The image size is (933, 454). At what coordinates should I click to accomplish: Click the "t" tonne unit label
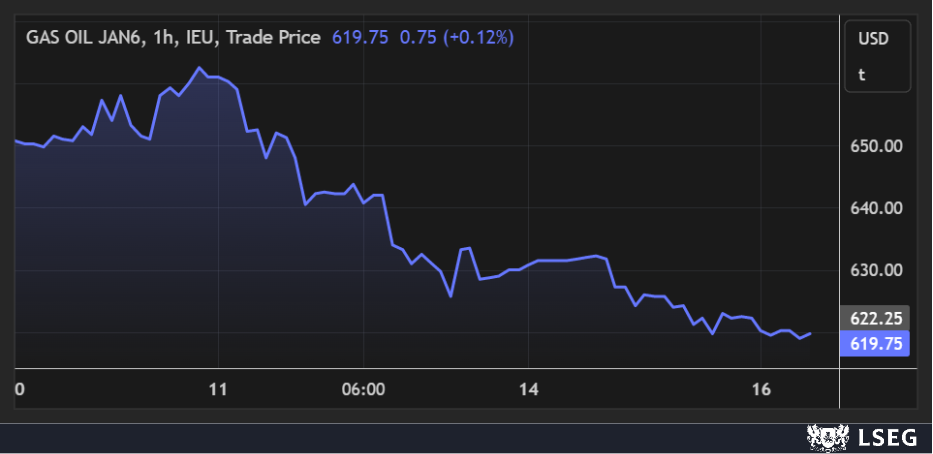(x=861, y=74)
